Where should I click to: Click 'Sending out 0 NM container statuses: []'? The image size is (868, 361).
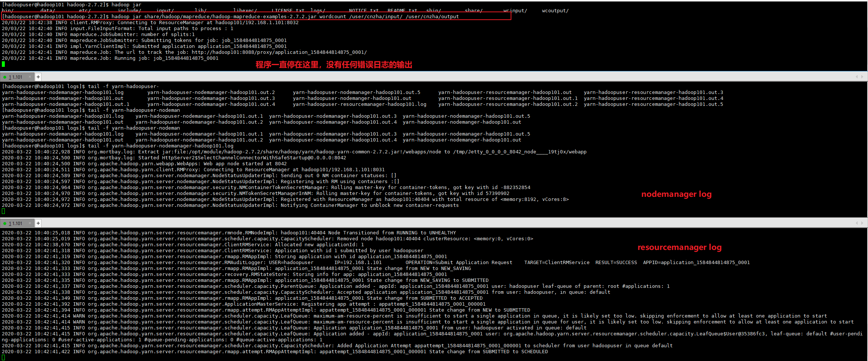tap(338, 176)
